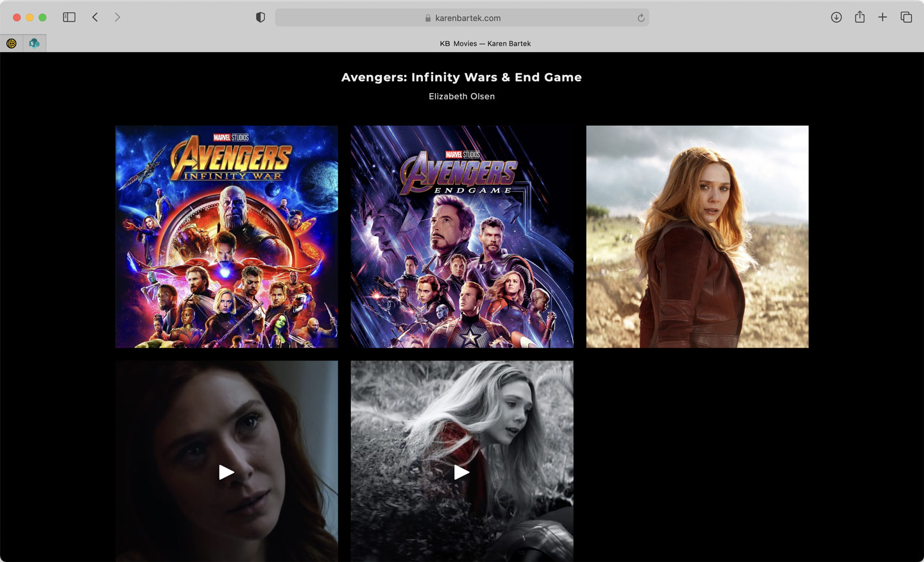Play the black-and-white video clip
This screenshot has width=924, height=562.
[x=462, y=472]
